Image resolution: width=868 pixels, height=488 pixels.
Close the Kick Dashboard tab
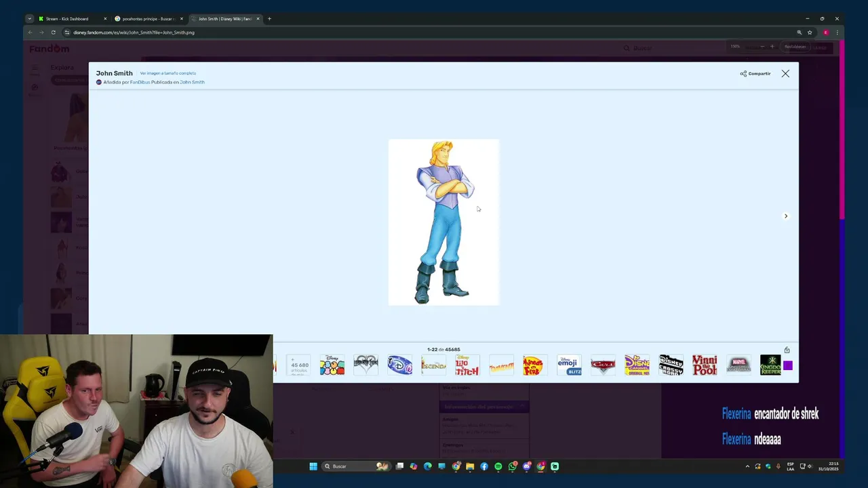click(105, 19)
